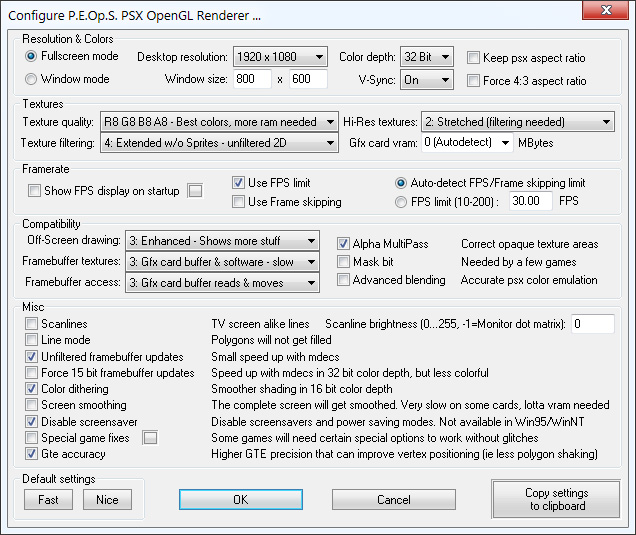Click Scanline brightness input field
Screen dimensions: 636x535
[x=593, y=324]
